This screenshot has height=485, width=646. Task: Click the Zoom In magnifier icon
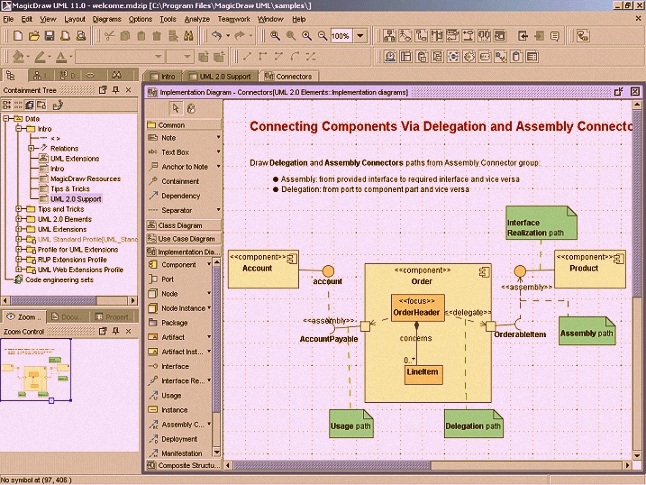tap(306, 36)
